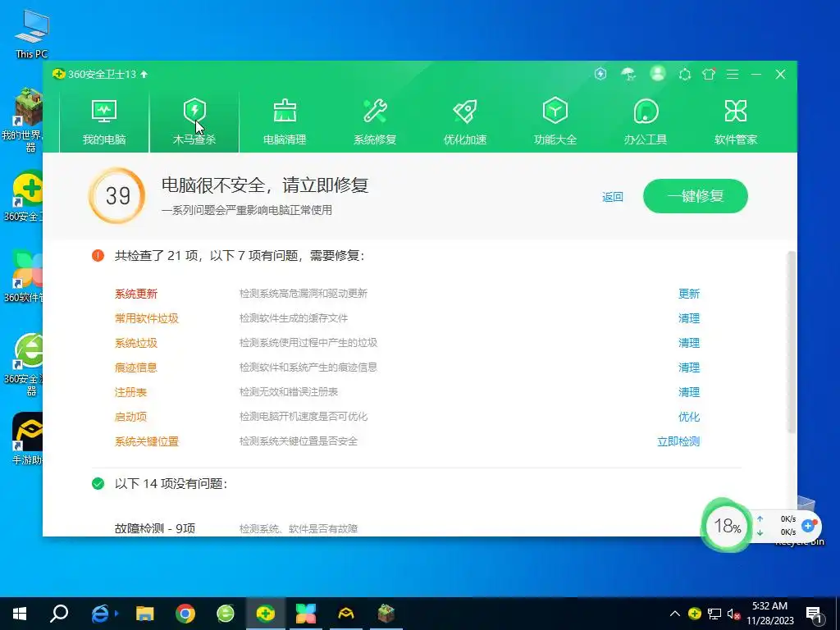Viewport: 840px width, 630px height.
Task: Open This PC desktop icon
Action: click(32, 34)
